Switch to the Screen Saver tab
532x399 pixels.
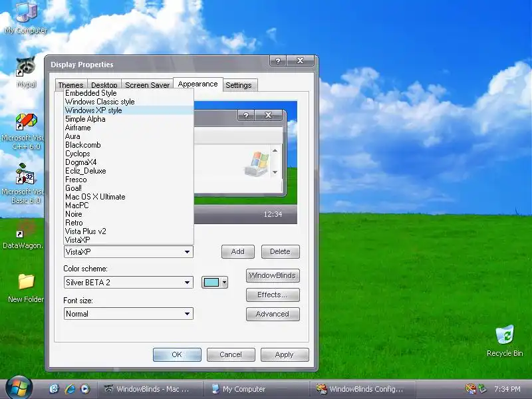pyautogui.click(x=147, y=85)
